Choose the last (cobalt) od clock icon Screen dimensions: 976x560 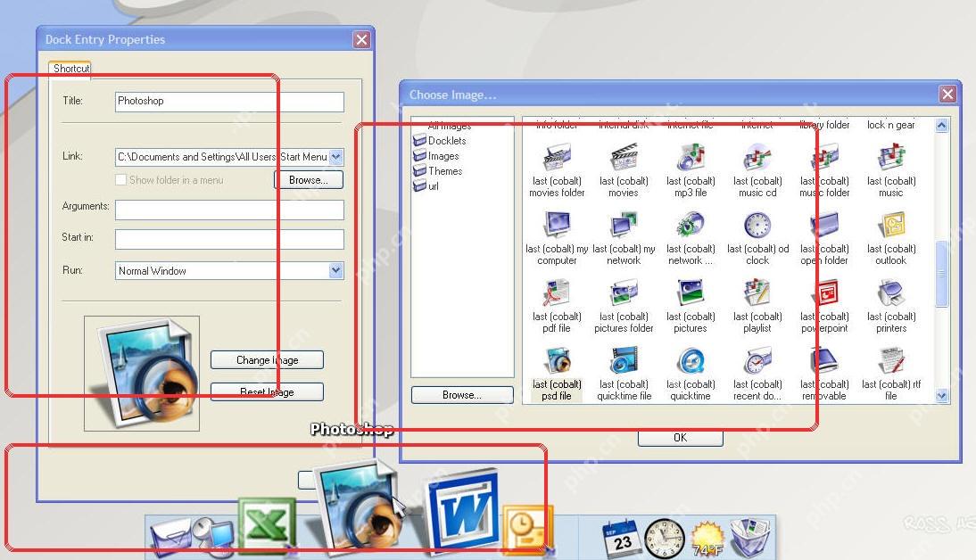pyautogui.click(x=757, y=226)
